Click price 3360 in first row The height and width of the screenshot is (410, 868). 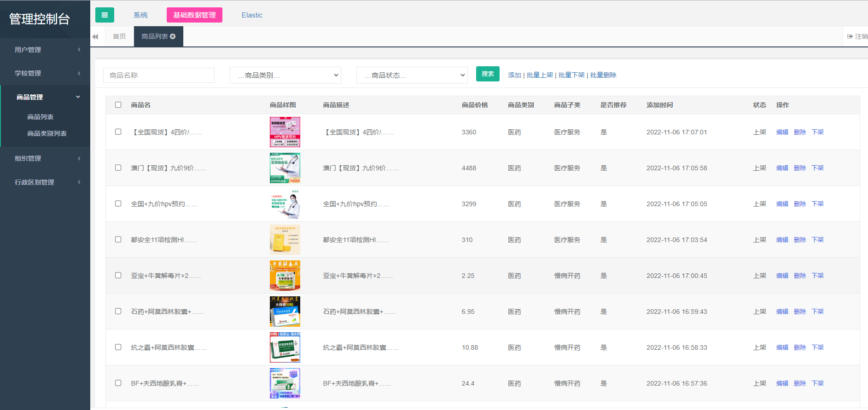click(469, 132)
